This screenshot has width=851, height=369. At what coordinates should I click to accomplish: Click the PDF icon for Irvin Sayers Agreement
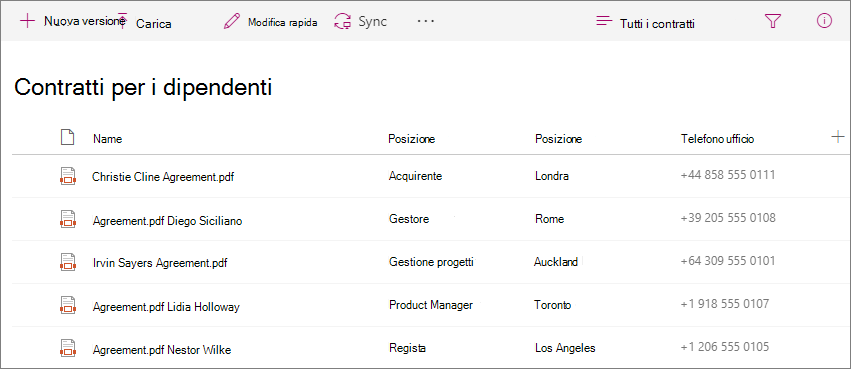point(67,262)
